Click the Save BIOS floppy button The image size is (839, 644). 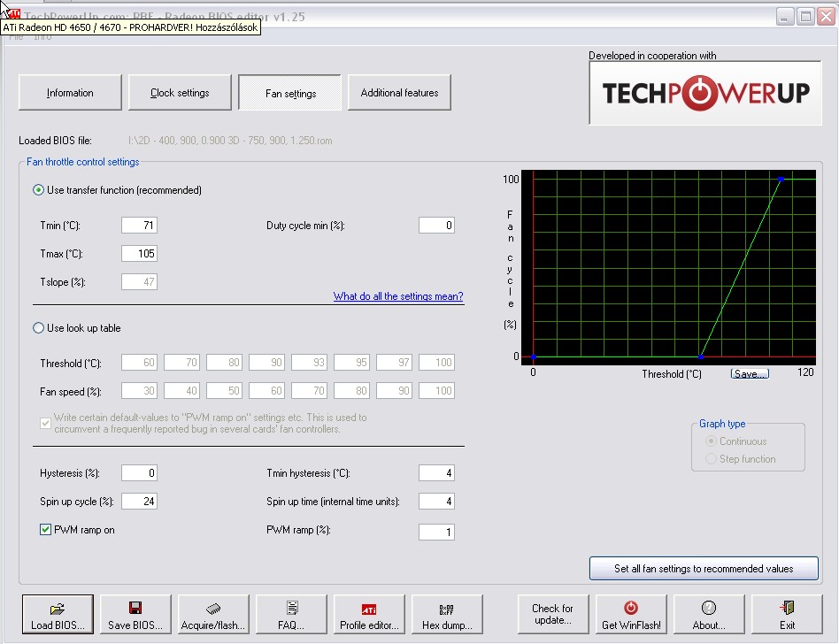tap(135, 614)
